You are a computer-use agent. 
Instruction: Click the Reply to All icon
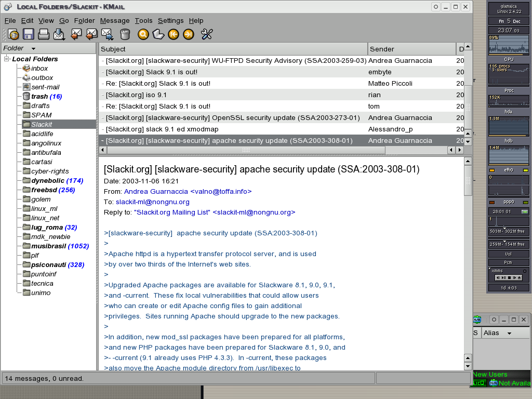click(91, 34)
